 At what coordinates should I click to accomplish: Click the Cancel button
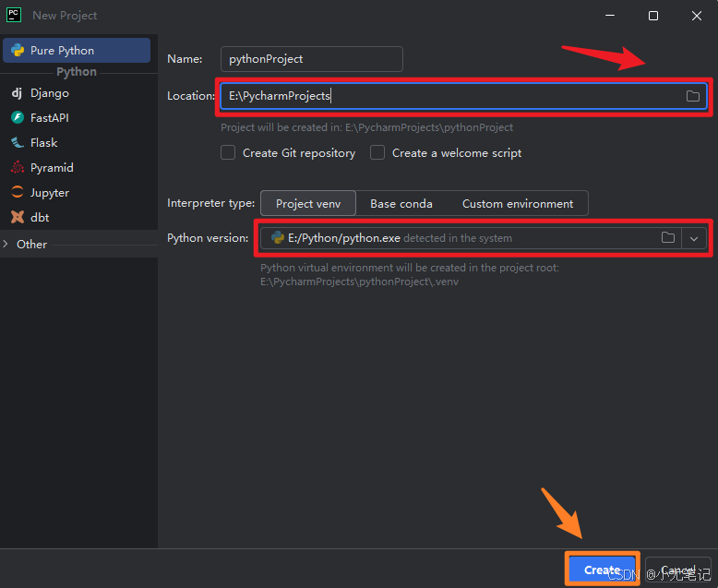[x=677, y=570]
